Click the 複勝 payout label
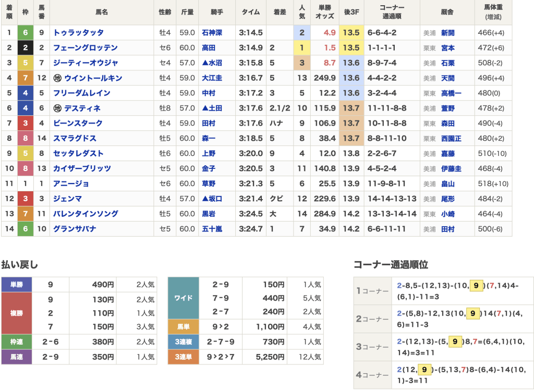The height and width of the screenshot is (392, 534). coord(17,313)
